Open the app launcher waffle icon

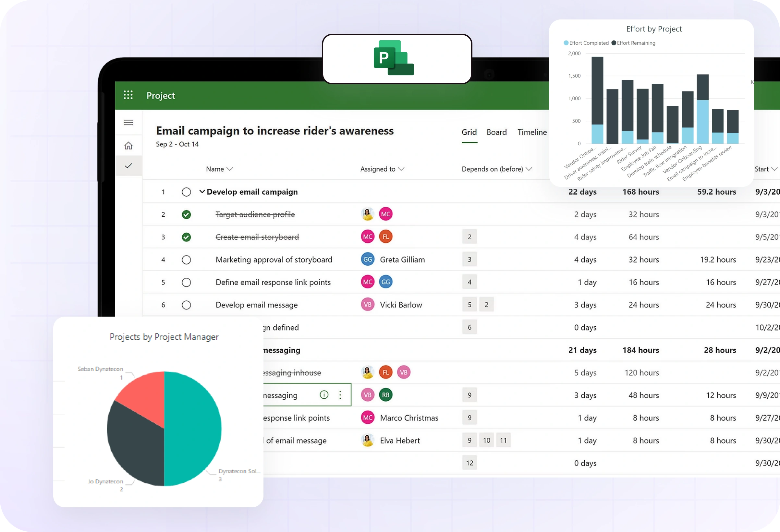[128, 95]
